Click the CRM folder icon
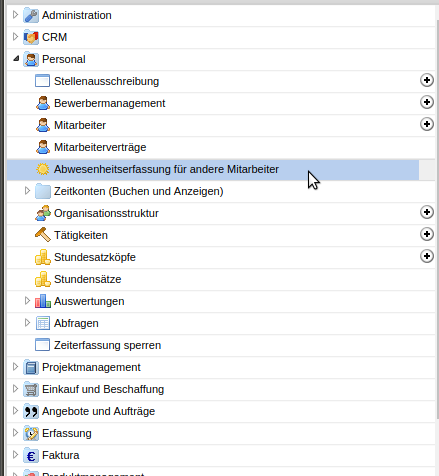This screenshot has height=476, width=439. 31,37
